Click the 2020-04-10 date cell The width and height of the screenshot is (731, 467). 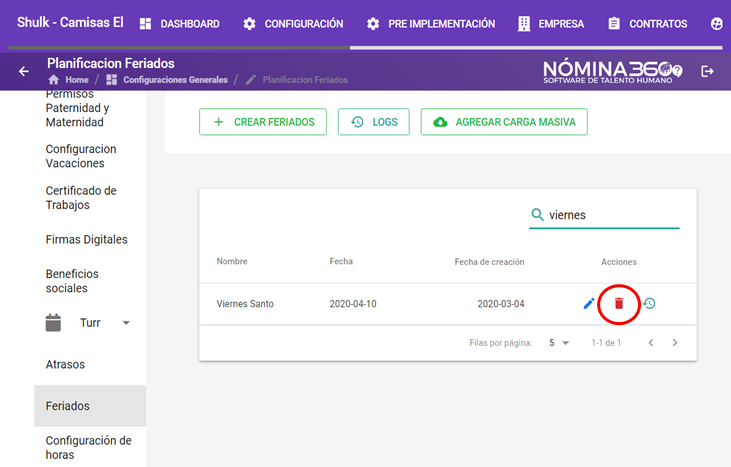[x=353, y=304]
